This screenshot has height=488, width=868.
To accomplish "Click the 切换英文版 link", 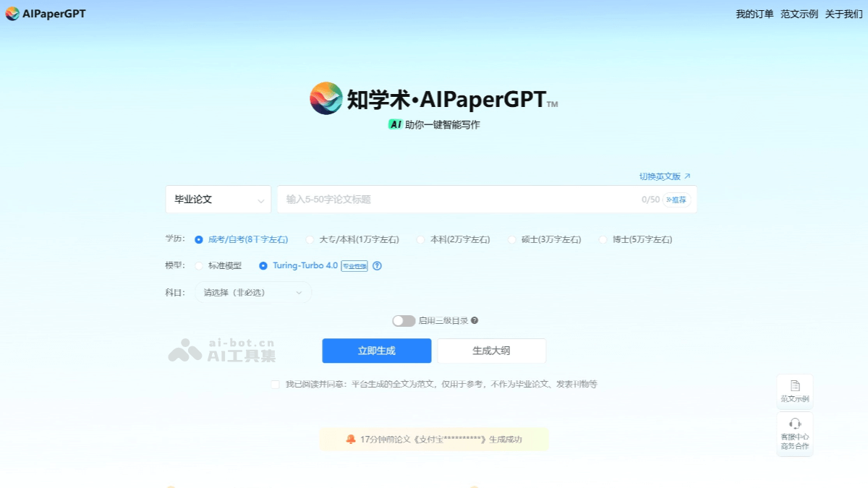I will (664, 176).
